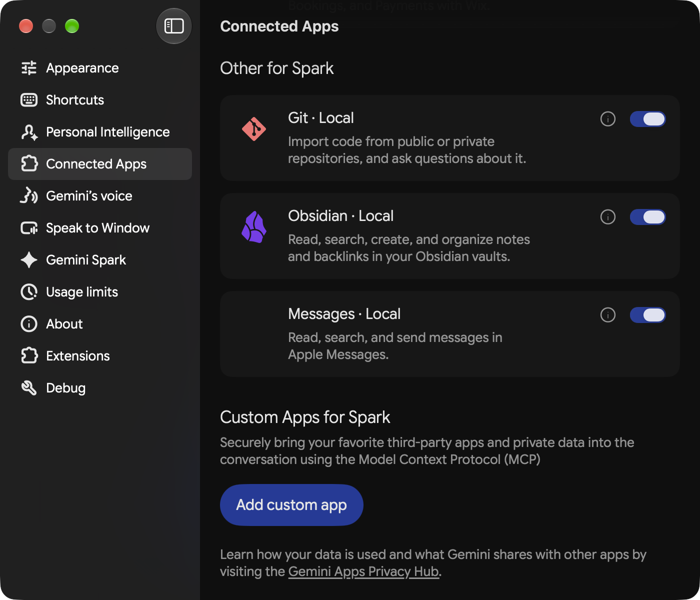700x600 pixels.
Task: Click the Apple Messages description text
Action: click(x=395, y=346)
